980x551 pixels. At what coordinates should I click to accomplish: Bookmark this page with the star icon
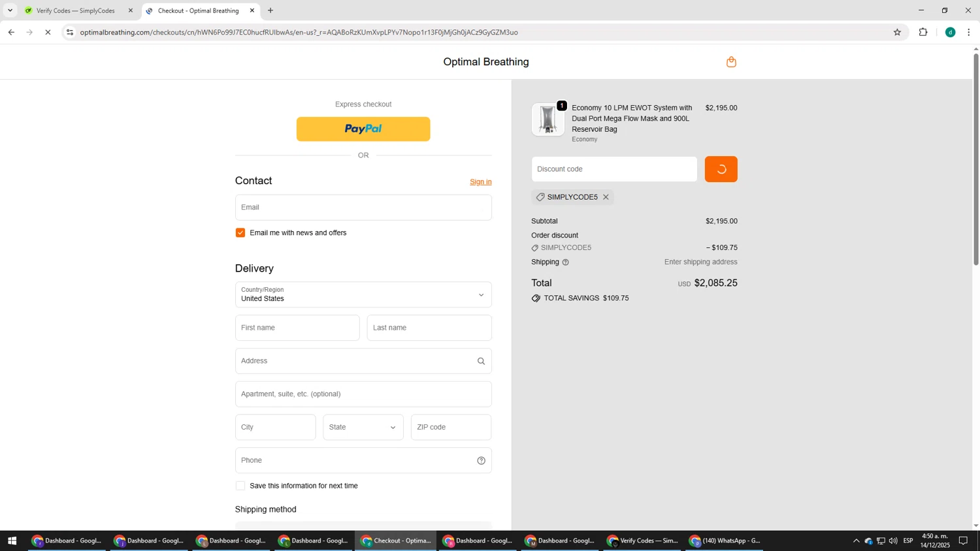(897, 32)
